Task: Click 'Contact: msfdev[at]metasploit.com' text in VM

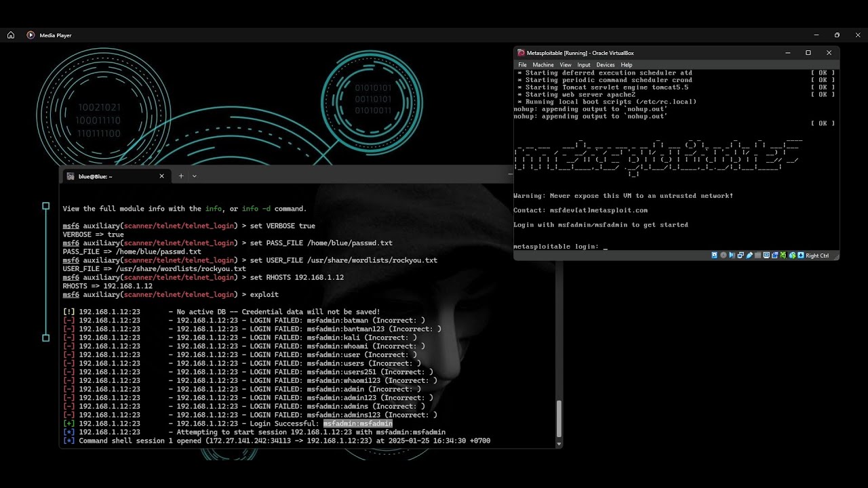Action: click(x=580, y=210)
